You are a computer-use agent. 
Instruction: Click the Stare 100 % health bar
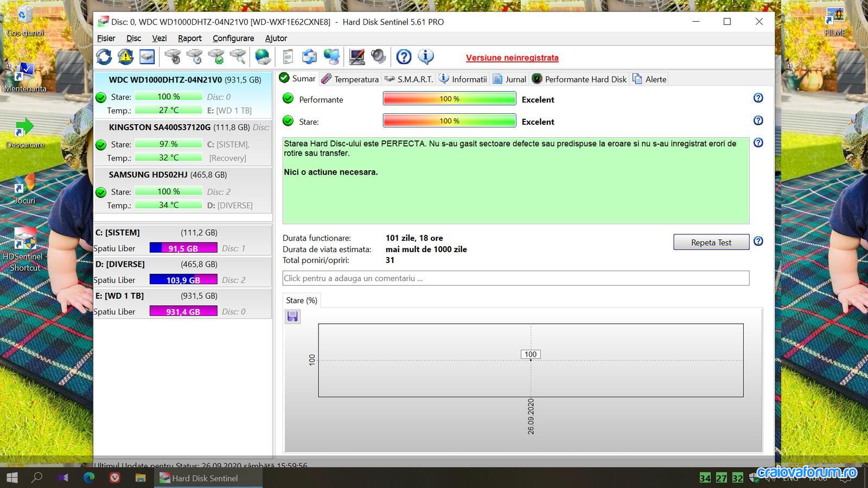(449, 121)
